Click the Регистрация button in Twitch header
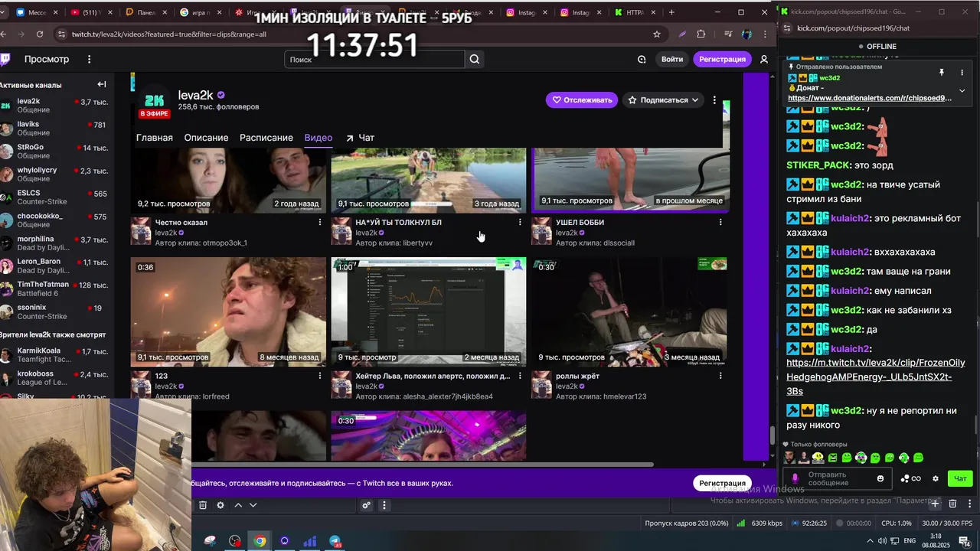The width and height of the screenshot is (980, 551). click(722, 59)
